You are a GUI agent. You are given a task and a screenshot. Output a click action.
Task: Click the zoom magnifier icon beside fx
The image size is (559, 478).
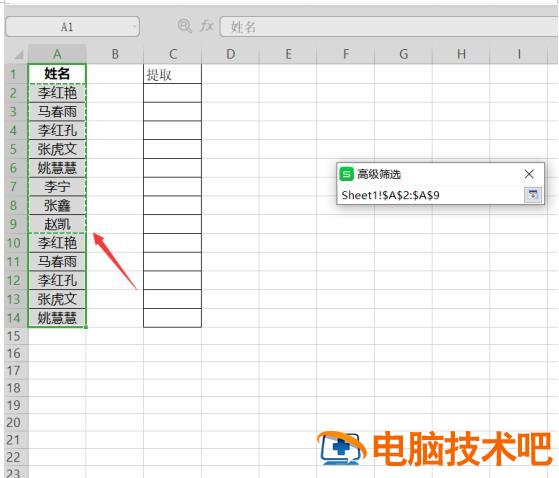(185, 26)
